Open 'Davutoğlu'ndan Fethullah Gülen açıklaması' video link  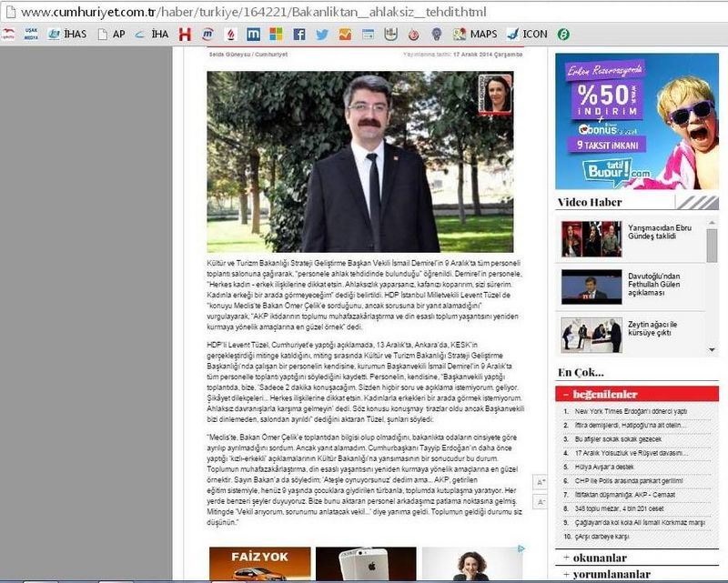[x=653, y=284]
